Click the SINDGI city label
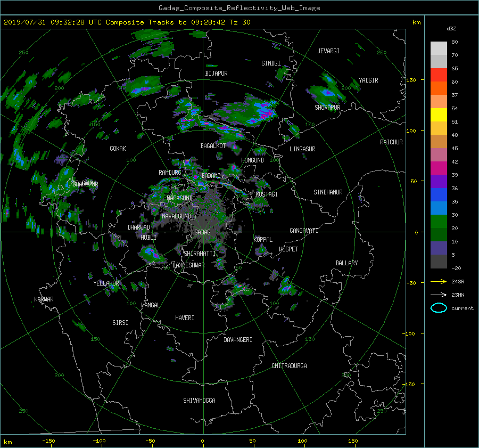This screenshot has height=448, width=479. (x=271, y=63)
